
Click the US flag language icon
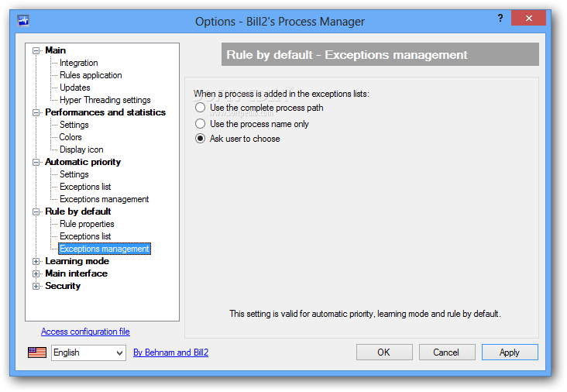tap(37, 352)
